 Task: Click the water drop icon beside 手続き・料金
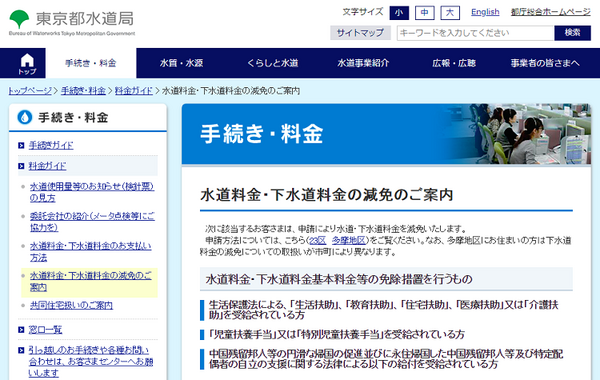tap(25, 117)
